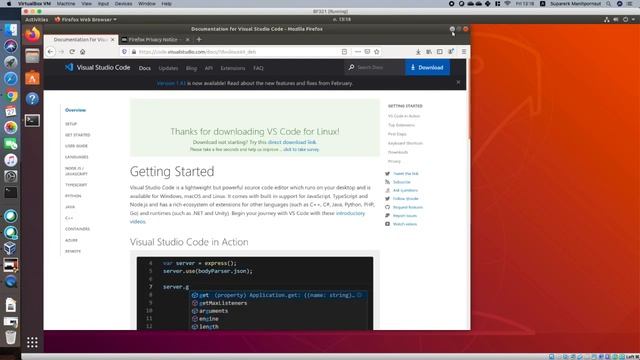This screenshot has width=640, height=360.
Task: Jump to Keyboard Shortcuts section
Action: pyautogui.click(x=405, y=143)
